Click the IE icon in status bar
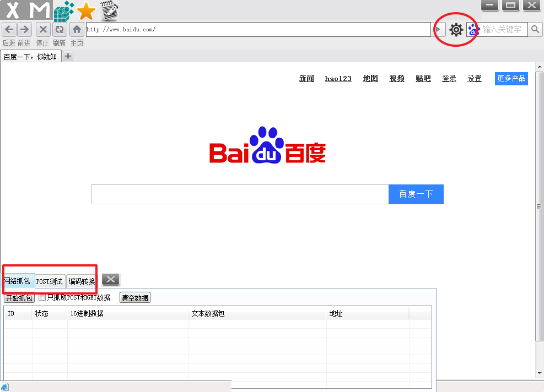This screenshot has height=392, width=544. coord(4,387)
